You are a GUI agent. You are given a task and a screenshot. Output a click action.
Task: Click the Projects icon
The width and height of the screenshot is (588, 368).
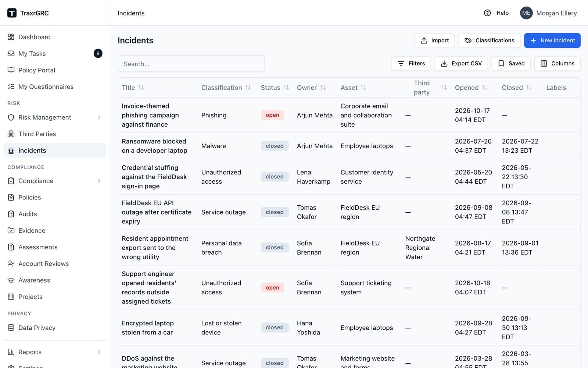[11, 297]
